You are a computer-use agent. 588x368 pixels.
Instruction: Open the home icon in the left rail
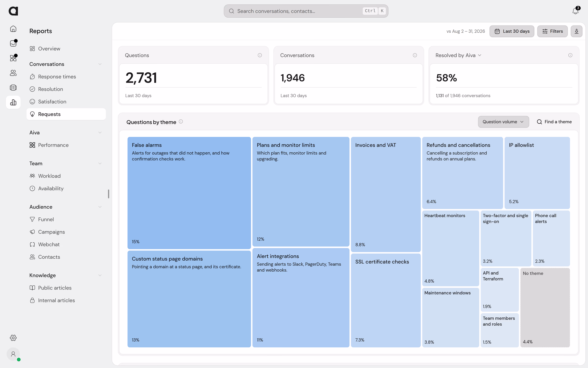click(13, 29)
